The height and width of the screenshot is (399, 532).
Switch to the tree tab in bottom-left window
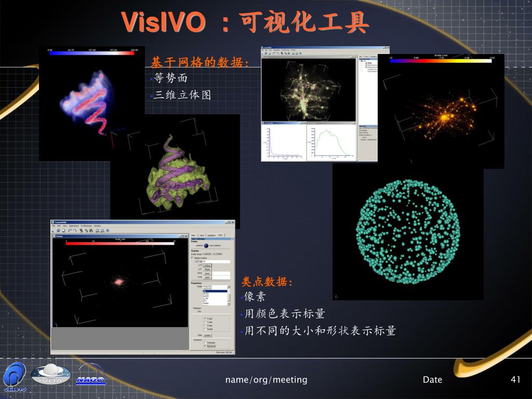tap(193, 235)
